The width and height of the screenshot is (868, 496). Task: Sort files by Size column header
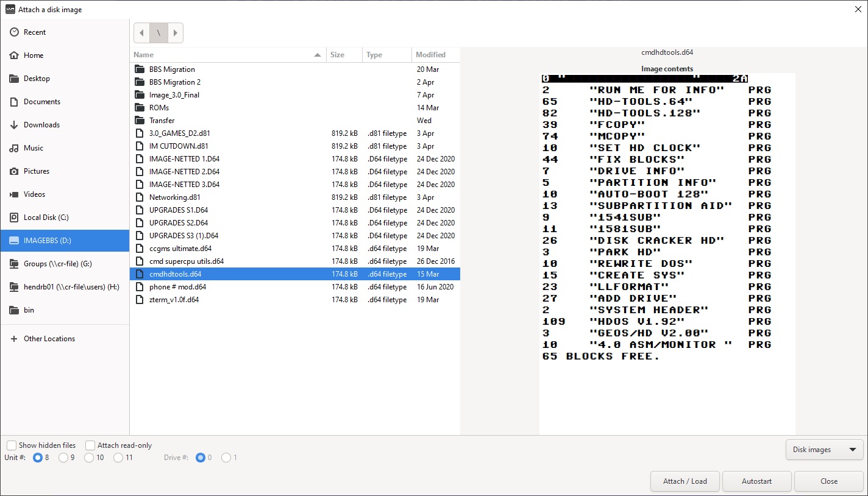[344, 55]
